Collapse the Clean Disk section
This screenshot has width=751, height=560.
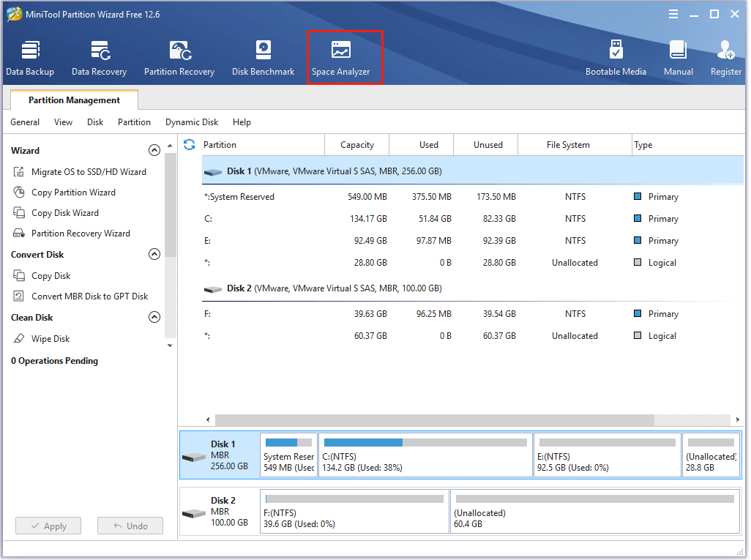(154, 318)
